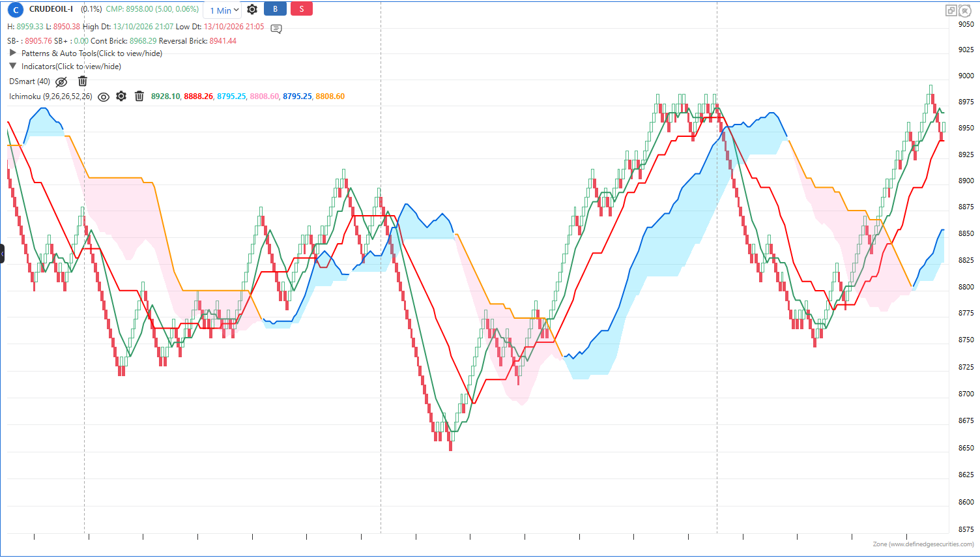This screenshot has height=558, width=980.
Task: Click the red S sell button
Action: 301,9
